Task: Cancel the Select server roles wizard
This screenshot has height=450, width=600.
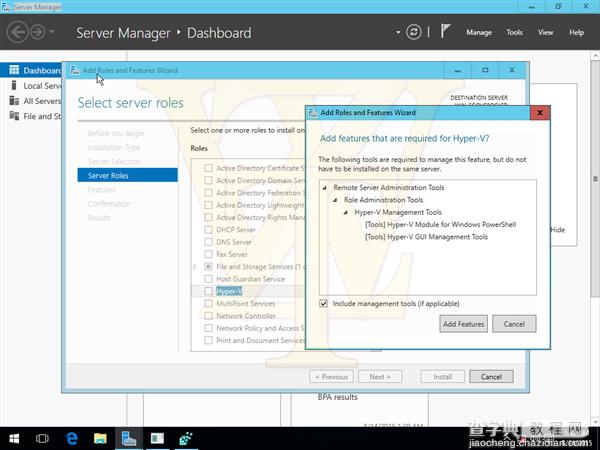Action: click(491, 377)
